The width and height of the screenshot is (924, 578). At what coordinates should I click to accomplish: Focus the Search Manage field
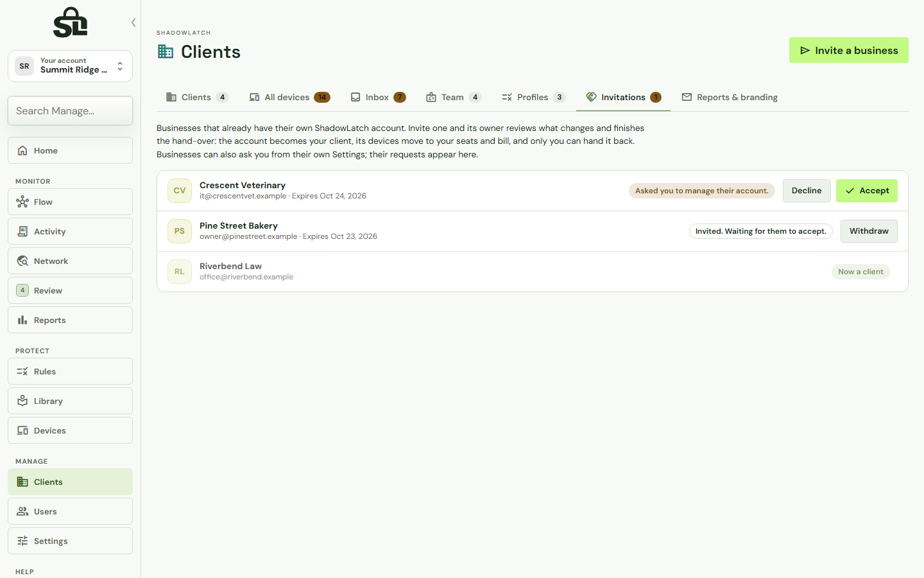(71, 110)
